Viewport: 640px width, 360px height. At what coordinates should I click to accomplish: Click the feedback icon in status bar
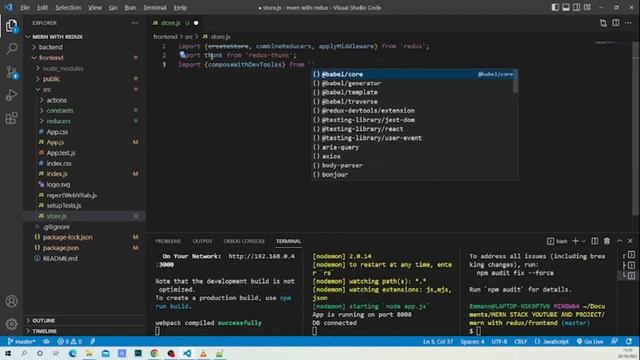(614, 342)
